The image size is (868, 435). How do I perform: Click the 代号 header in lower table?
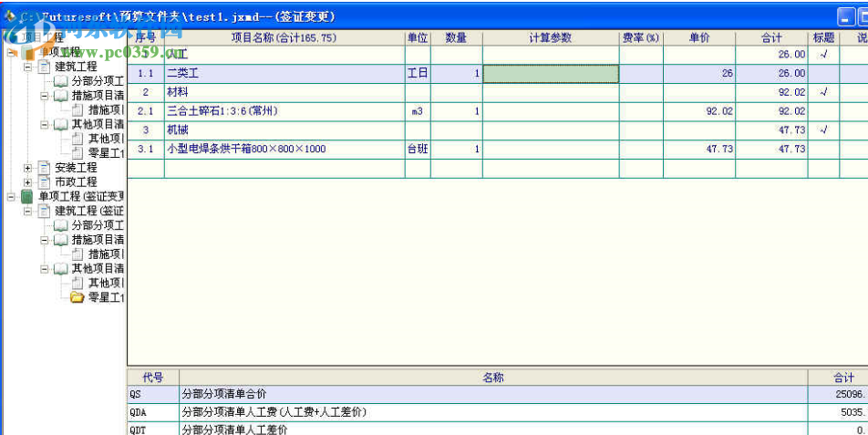pos(153,378)
